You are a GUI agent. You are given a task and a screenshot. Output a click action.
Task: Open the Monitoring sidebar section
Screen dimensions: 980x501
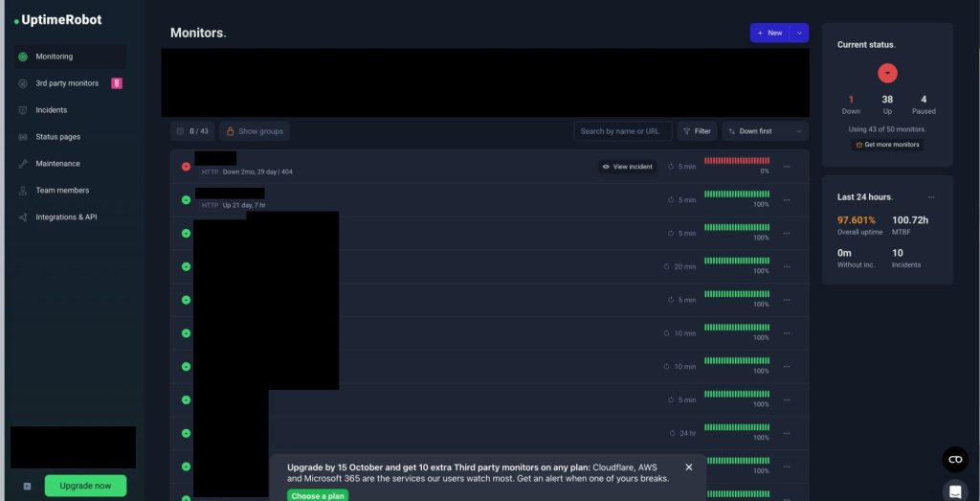click(x=70, y=57)
